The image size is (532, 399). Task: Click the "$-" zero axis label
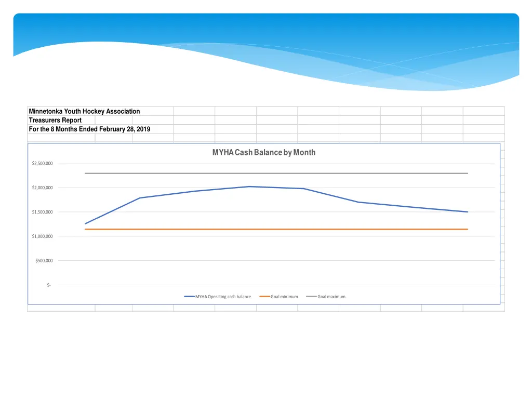coord(49,285)
